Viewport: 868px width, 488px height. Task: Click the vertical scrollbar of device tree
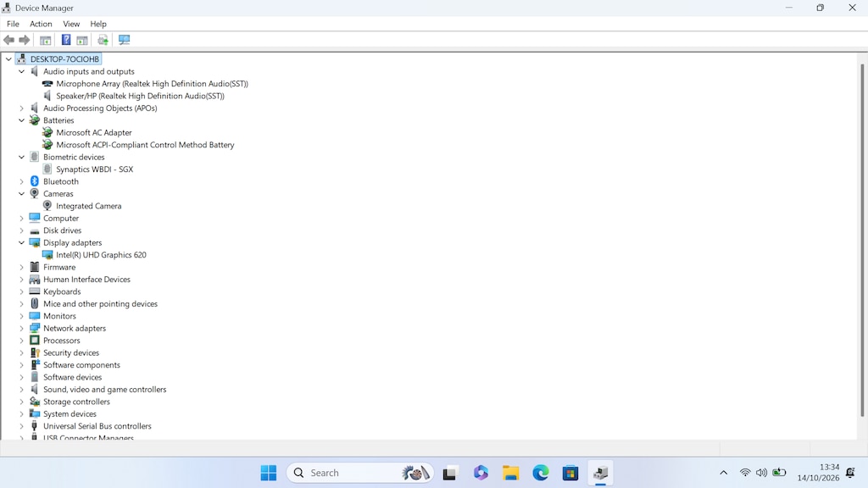[862, 241]
